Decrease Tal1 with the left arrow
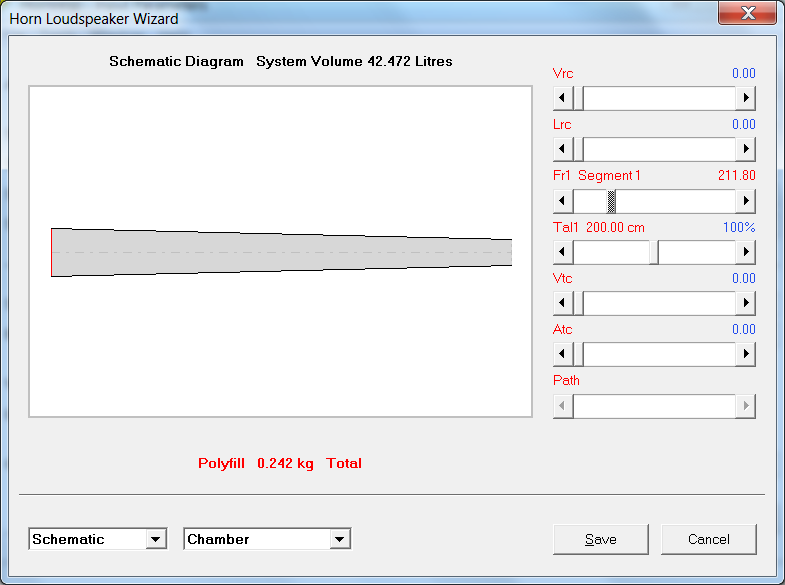Image resolution: width=785 pixels, height=585 pixels. pyautogui.click(x=563, y=252)
